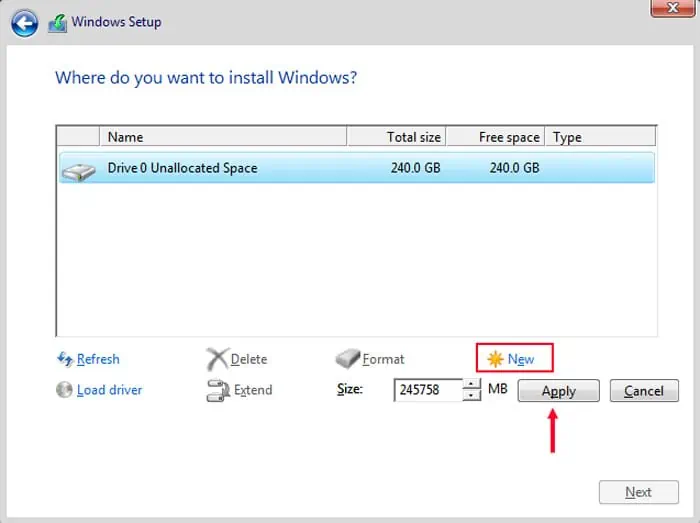700x523 pixels.
Task: Click into the Size input field
Action: coord(429,390)
